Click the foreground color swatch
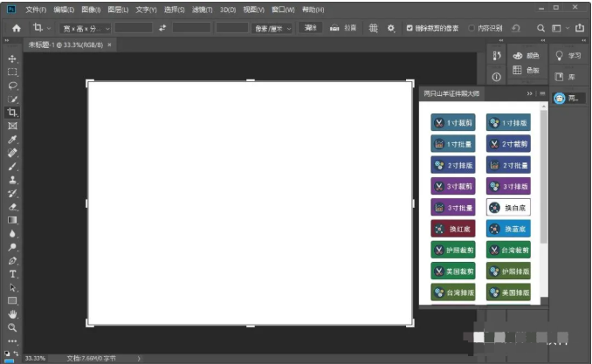This screenshot has width=592, height=364. coord(7,354)
